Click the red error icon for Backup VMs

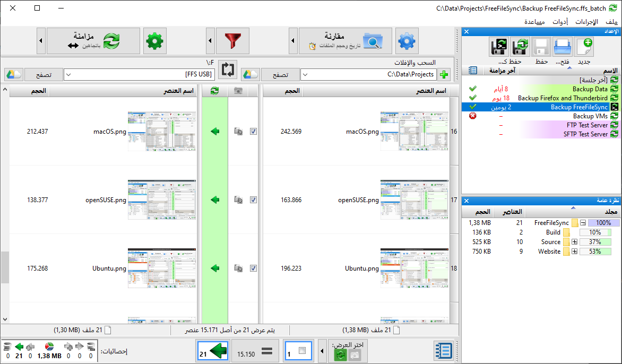472,116
